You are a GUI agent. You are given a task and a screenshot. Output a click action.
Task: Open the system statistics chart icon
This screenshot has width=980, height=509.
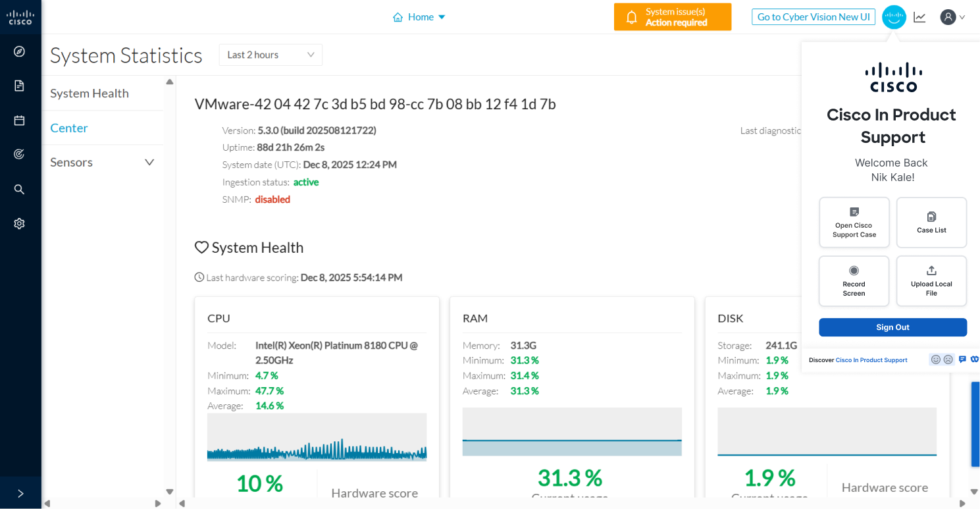(x=919, y=17)
